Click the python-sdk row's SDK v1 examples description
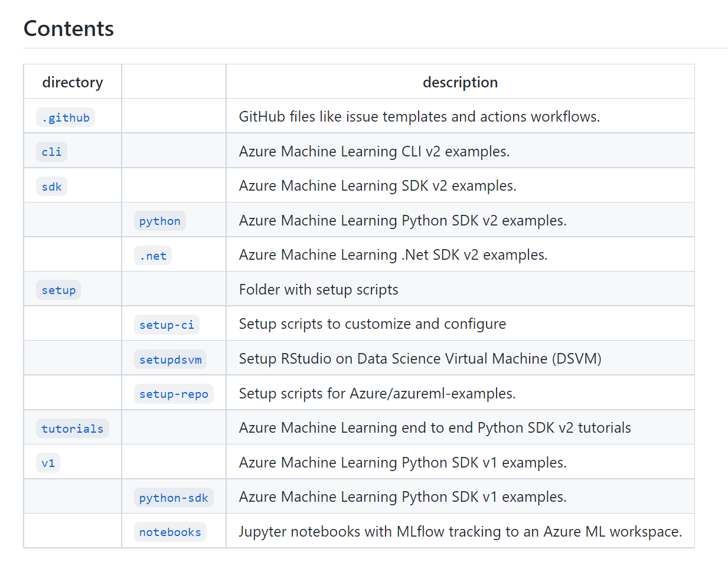 pos(403,497)
